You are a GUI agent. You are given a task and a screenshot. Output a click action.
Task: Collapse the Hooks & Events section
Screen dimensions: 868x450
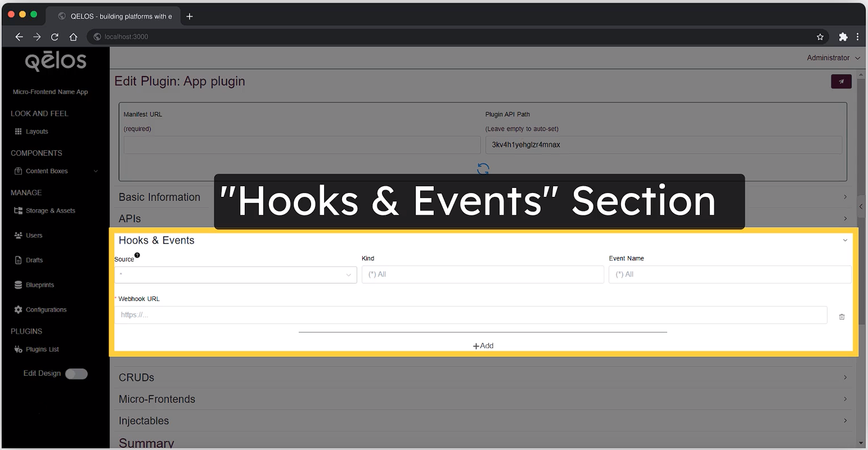click(844, 241)
